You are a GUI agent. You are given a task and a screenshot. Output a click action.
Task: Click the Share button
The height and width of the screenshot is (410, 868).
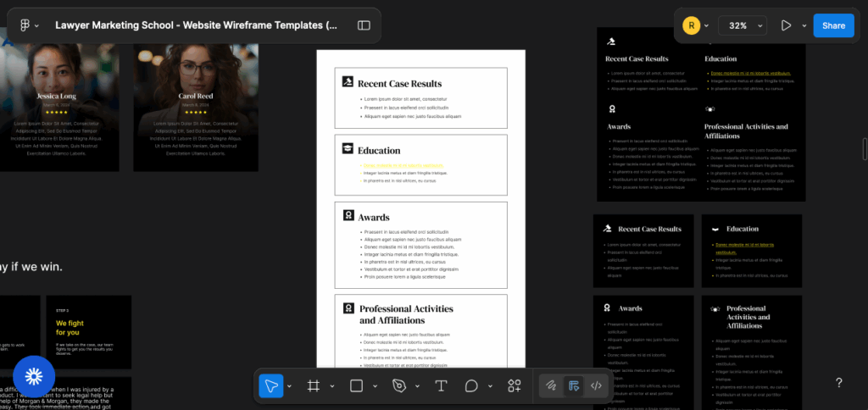(x=833, y=25)
